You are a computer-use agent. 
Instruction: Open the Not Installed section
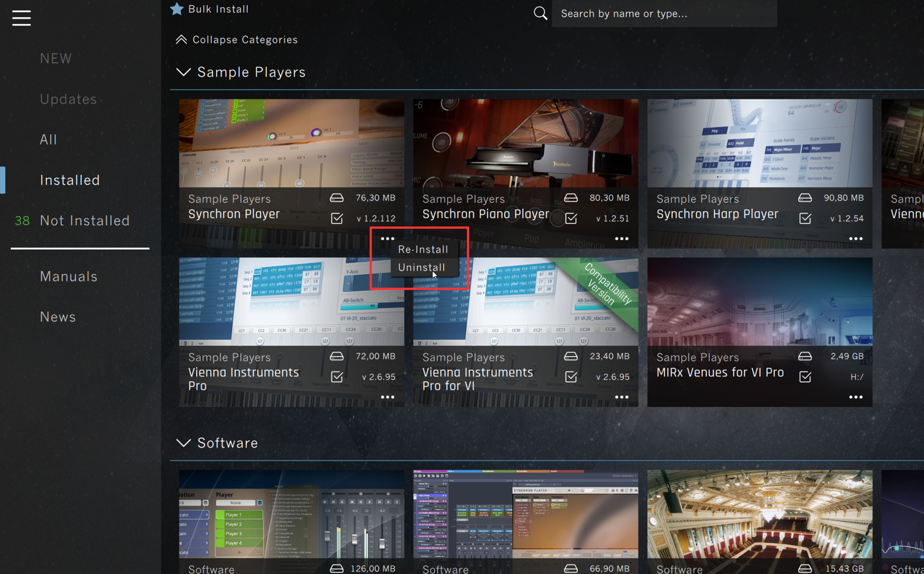(85, 221)
